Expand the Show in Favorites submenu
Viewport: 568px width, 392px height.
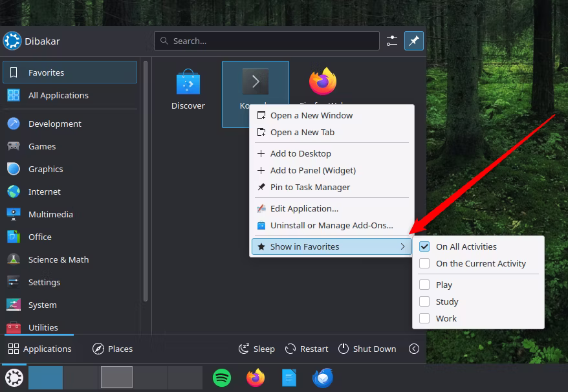coord(331,246)
